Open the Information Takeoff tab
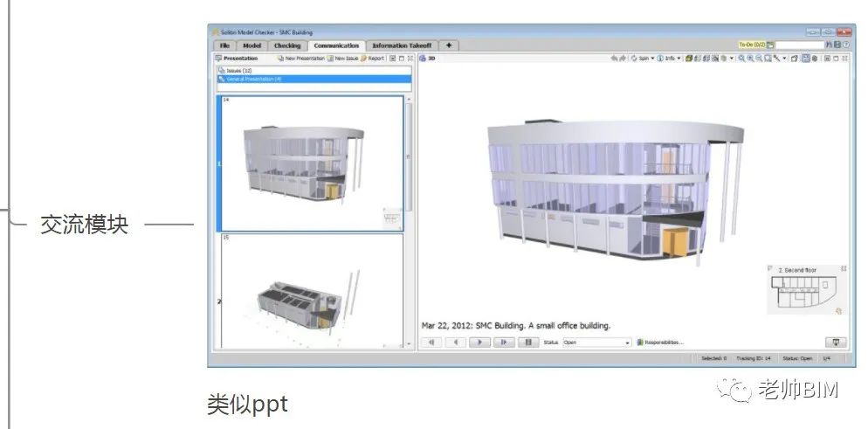This screenshot has width=868, height=429. click(402, 45)
